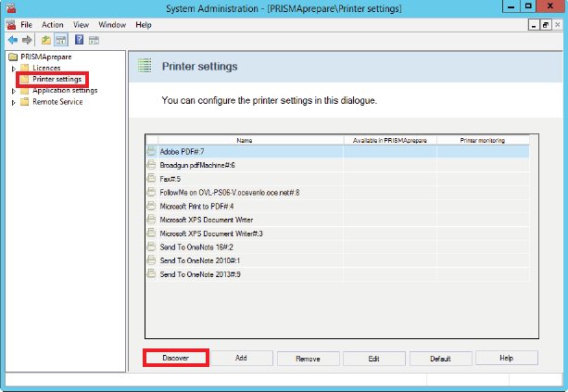
Task: Select Send To OneNote 16#:2
Action: coord(337,247)
